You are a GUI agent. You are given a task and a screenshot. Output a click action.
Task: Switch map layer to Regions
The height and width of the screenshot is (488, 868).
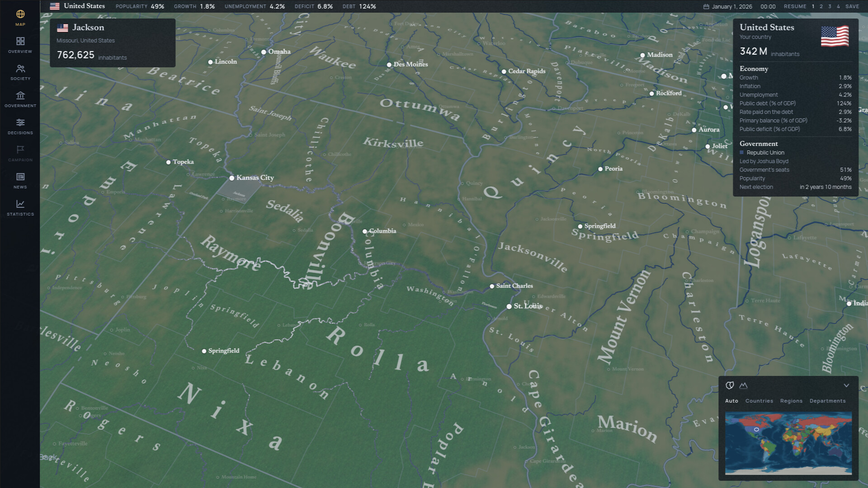[x=791, y=401]
